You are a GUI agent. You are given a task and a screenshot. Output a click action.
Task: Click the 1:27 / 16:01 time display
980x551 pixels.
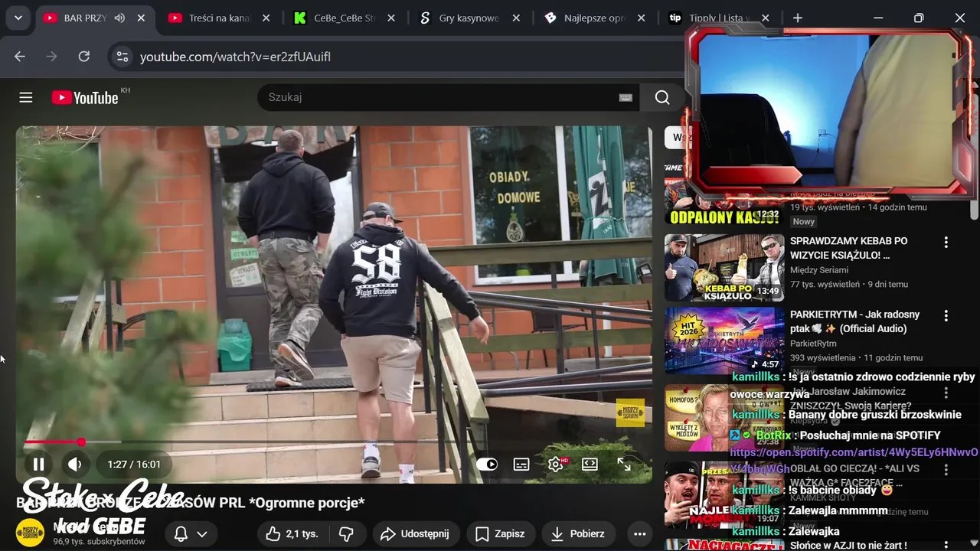(x=134, y=465)
